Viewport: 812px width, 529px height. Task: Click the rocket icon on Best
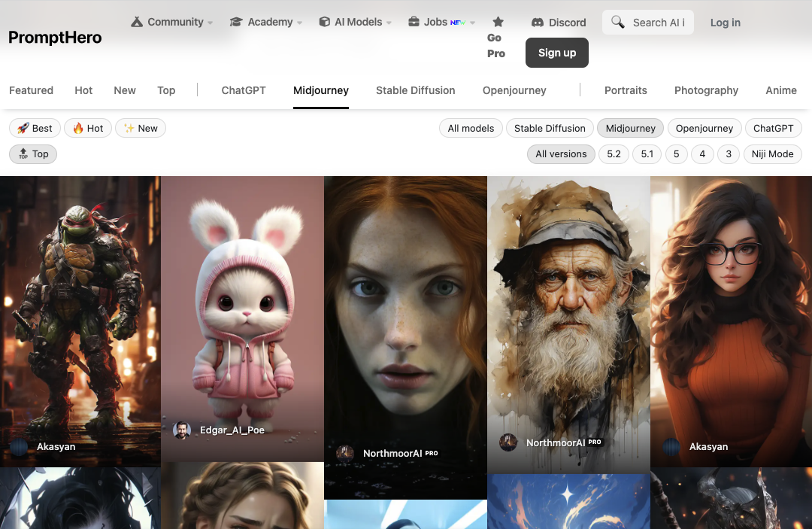click(23, 128)
